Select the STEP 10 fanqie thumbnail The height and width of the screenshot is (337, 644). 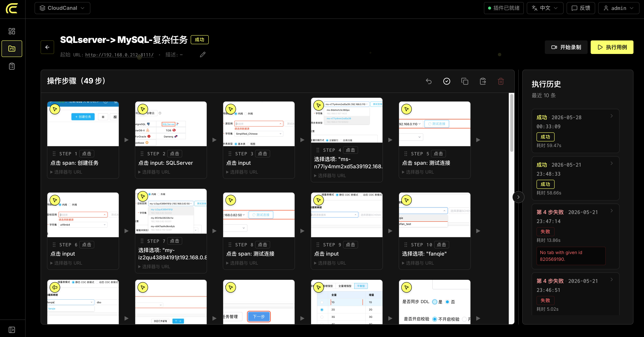pos(435,215)
